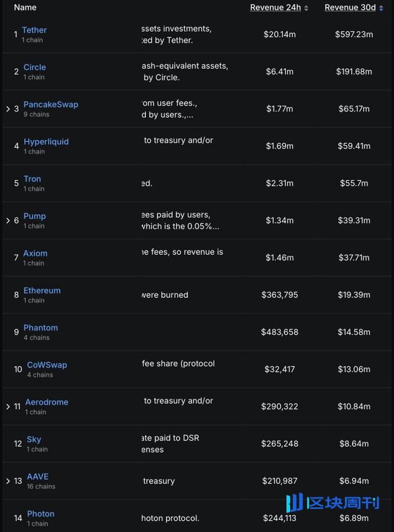This screenshot has height=532, width=394.
Task: Open the Photon protocol link
Action: pyautogui.click(x=41, y=514)
